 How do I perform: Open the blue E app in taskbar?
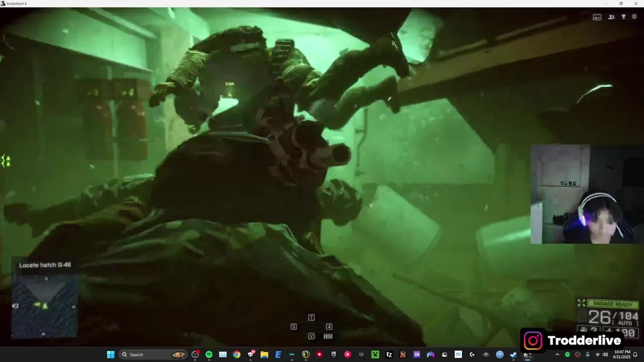[278, 354]
